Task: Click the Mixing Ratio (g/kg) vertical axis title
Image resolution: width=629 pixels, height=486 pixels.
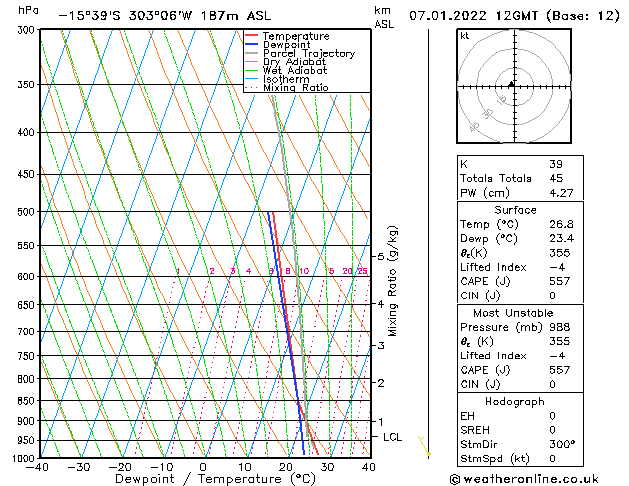Action: pyautogui.click(x=392, y=281)
